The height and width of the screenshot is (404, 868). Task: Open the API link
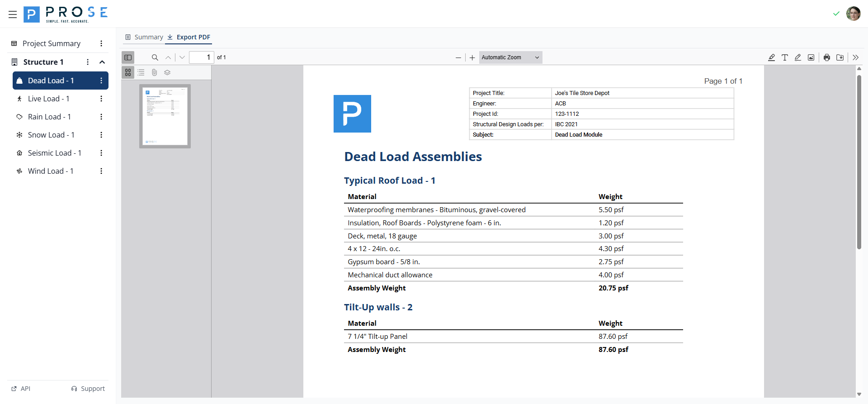(21, 389)
